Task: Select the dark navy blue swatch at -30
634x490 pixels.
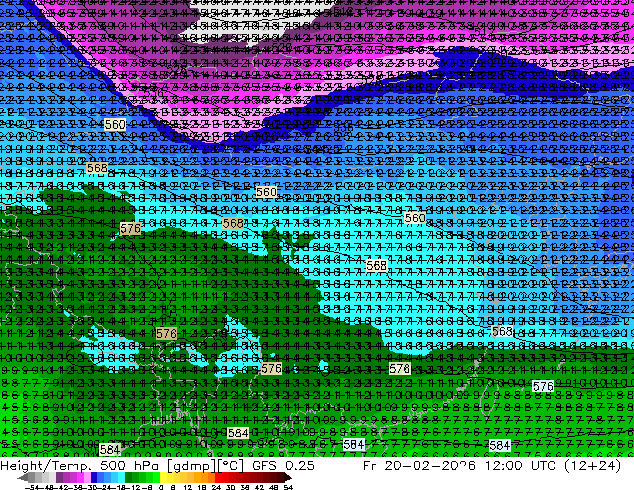Action: [94, 478]
